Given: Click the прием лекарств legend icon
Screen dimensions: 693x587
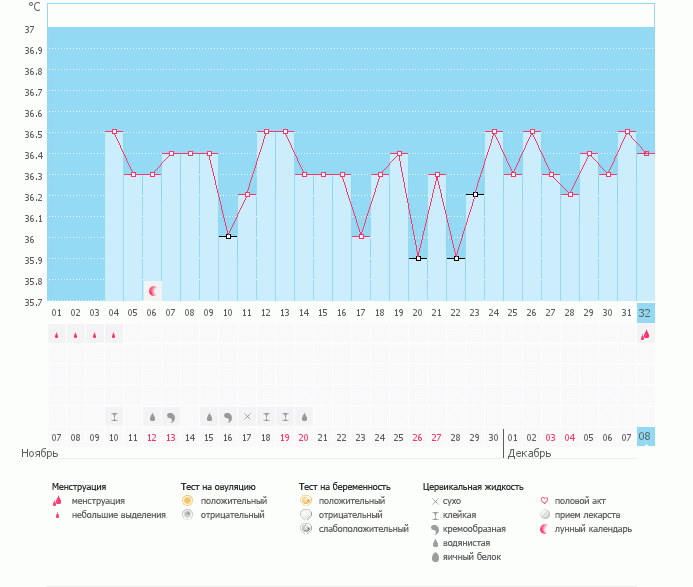Looking at the screenshot, I should coord(543,514).
